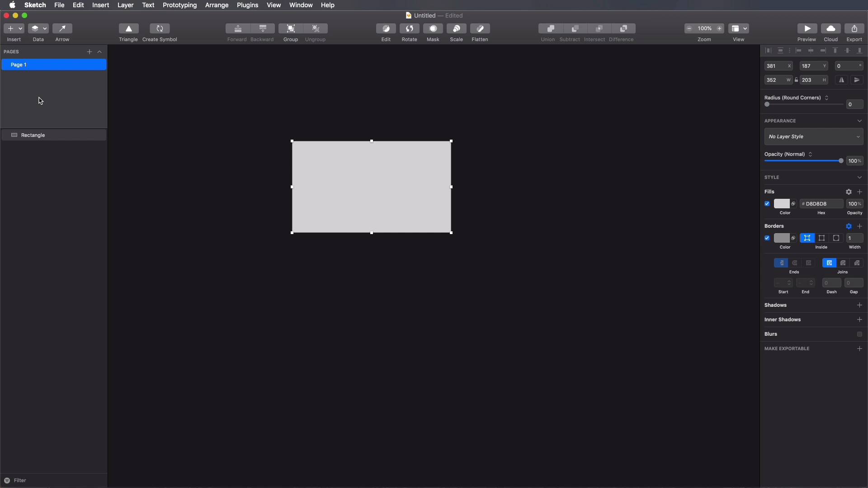This screenshot has height=488, width=868.
Task: Select the Arrow tool in toolbar
Action: click(62, 28)
